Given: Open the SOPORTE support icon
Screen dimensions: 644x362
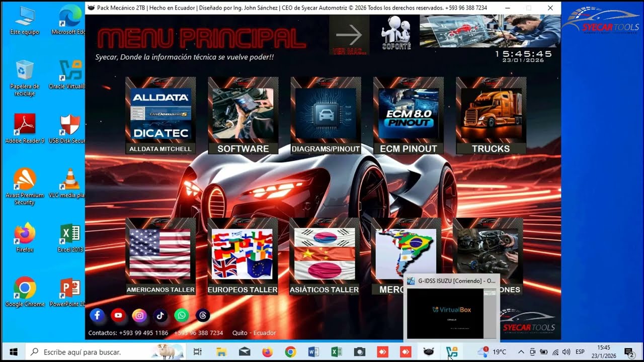Looking at the screenshot, I should tap(396, 33).
